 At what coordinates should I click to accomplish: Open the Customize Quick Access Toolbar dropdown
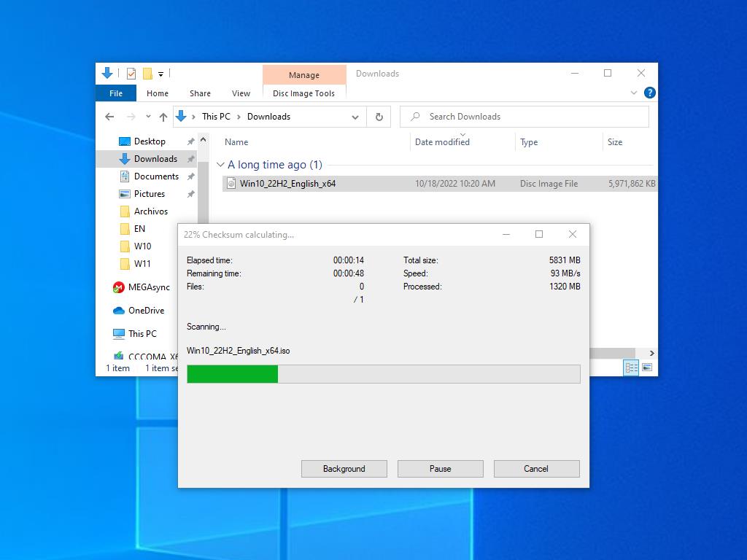(x=160, y=74)
